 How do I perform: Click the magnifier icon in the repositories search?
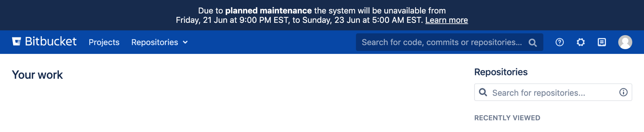[x=483, y=92]
